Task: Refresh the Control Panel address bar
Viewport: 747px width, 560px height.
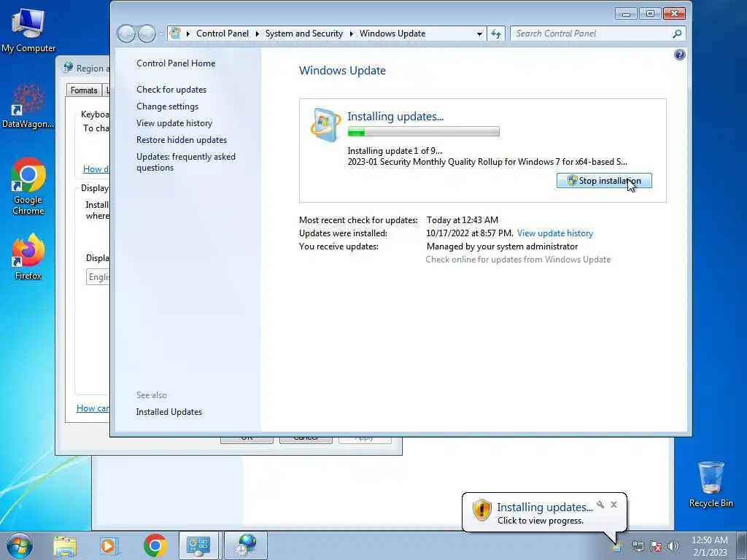Action: [x=496, y=34]
